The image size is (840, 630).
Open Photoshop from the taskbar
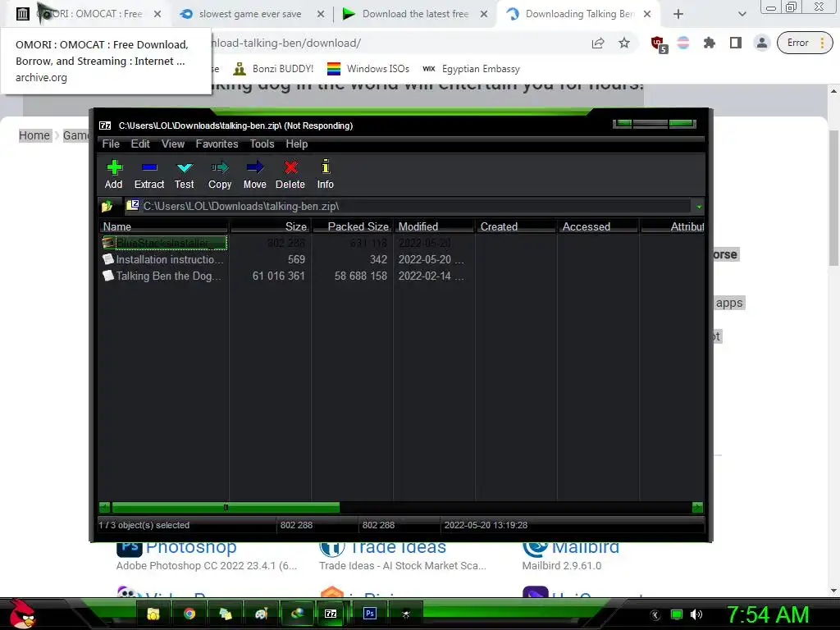(370, 614)
